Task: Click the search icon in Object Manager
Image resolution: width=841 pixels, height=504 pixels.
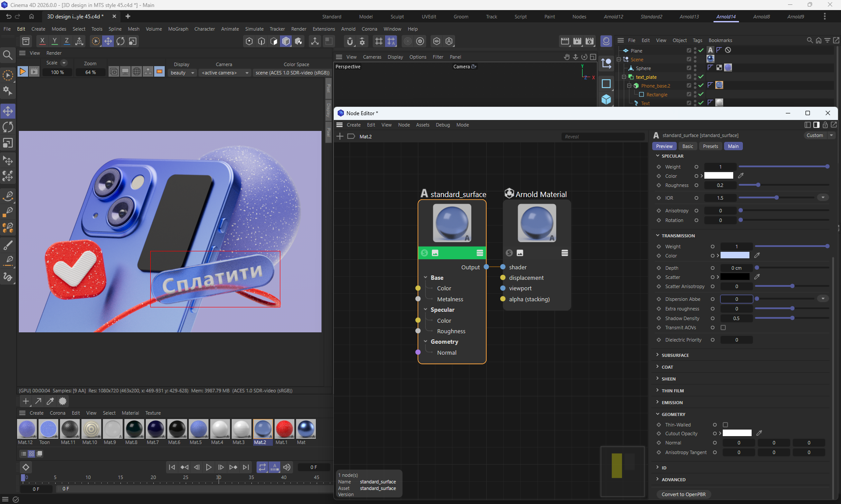Action: (x=809, y=40)
